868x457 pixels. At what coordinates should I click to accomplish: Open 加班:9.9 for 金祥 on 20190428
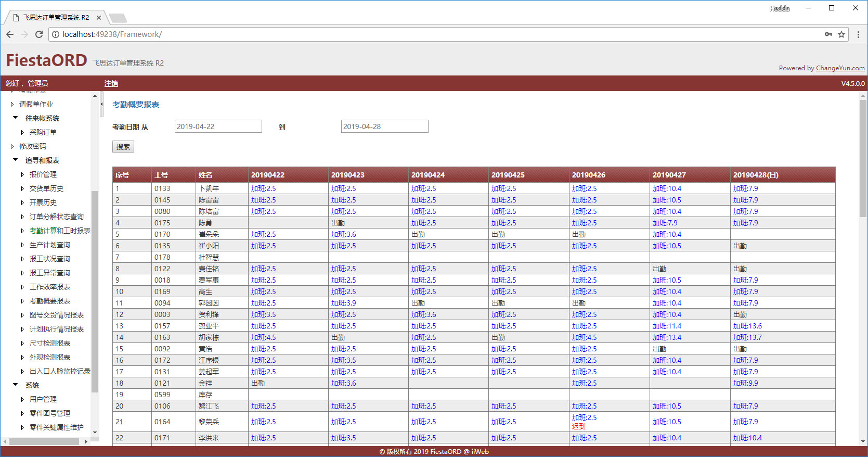coord(746,383)
